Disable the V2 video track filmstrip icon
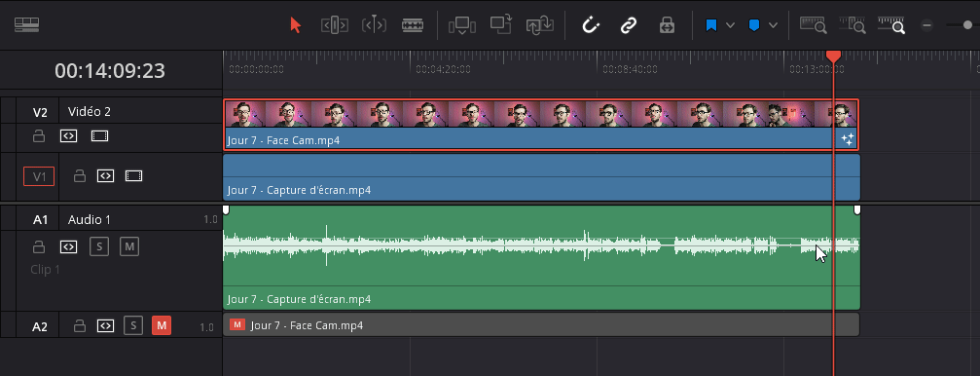 click(100, 135)
